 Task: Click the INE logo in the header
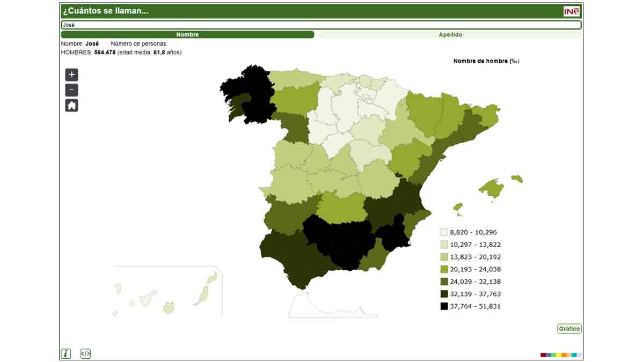[x=572, y=11]
